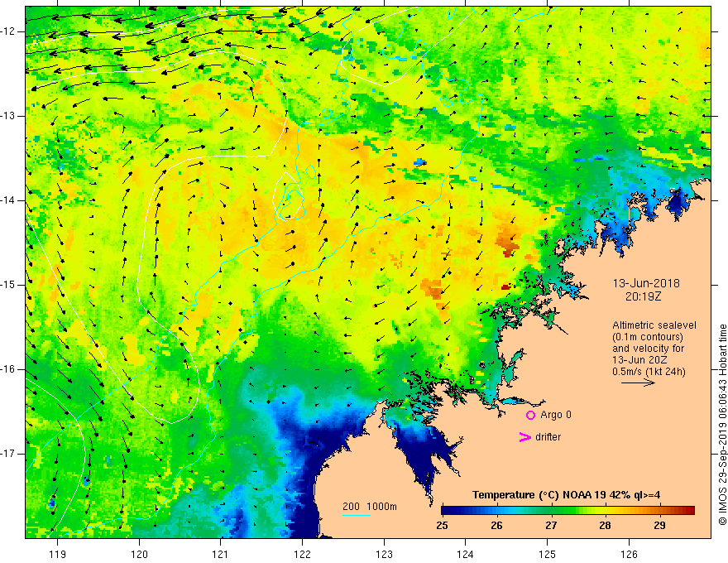Click the 'and velocity for' text
The image size is (728, 563).
coord(648,349)
